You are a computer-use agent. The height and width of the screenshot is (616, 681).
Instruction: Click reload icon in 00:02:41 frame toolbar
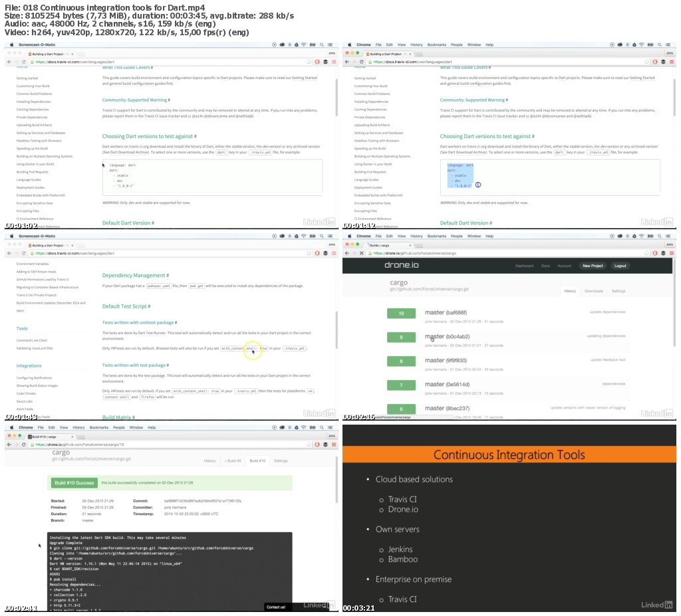point(23,445)
